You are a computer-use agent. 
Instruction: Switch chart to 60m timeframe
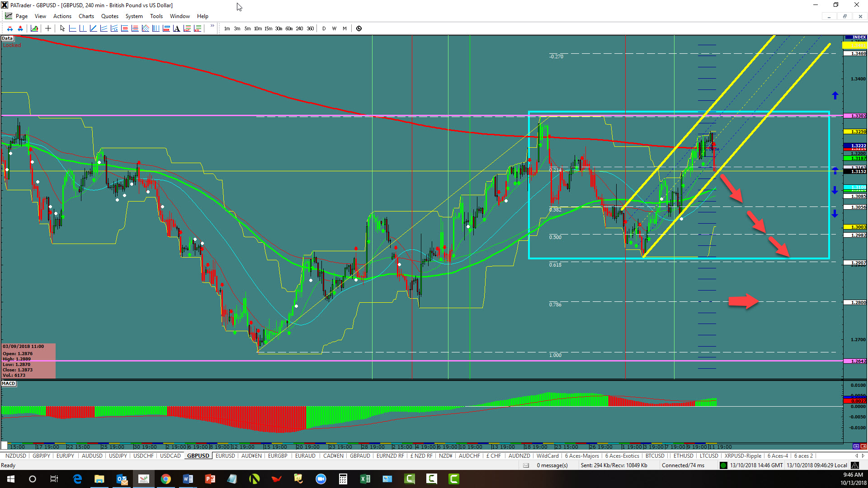point(289,28)
